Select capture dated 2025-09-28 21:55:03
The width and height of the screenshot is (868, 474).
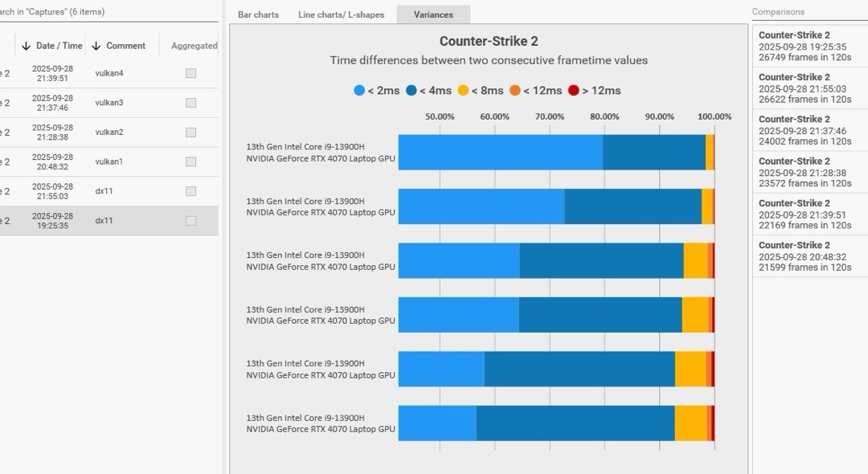52,191
